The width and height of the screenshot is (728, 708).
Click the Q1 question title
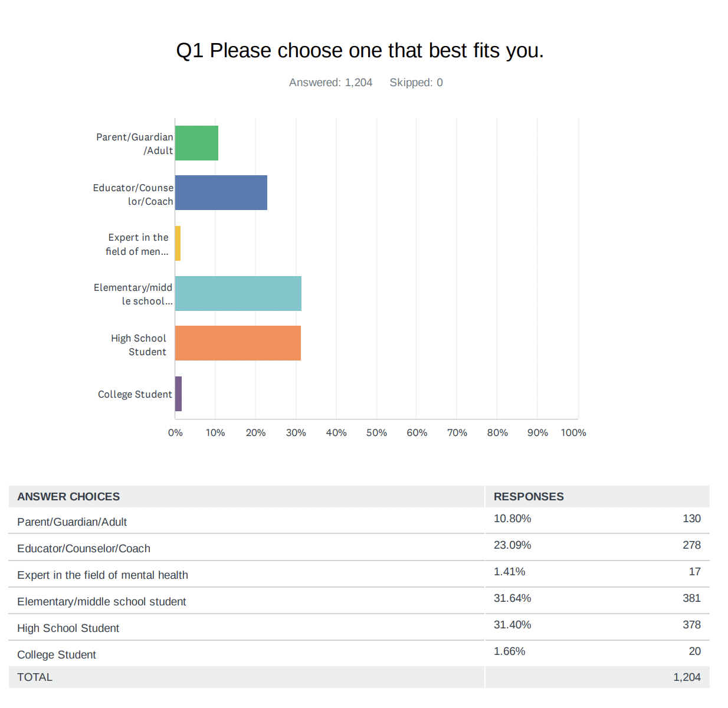pos(360,51)
